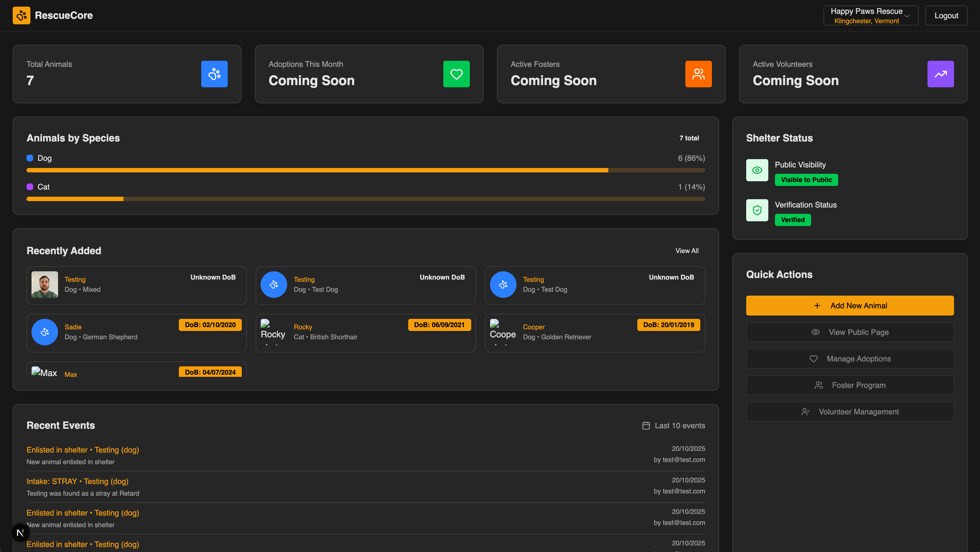Select Volunteer Management from Quick Actions
Viewport: 980px width, 552px height.
click(850, 412)
